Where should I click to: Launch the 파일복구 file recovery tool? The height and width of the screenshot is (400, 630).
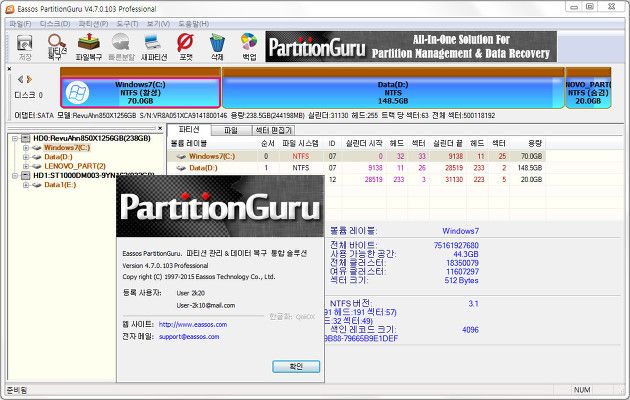click(x=89, y=47)
